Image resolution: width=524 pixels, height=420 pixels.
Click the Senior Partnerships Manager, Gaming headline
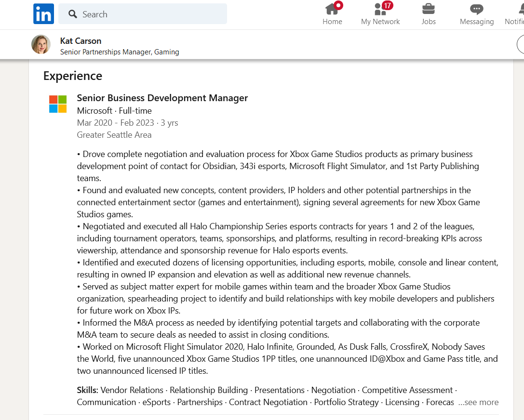pos(120,52)
